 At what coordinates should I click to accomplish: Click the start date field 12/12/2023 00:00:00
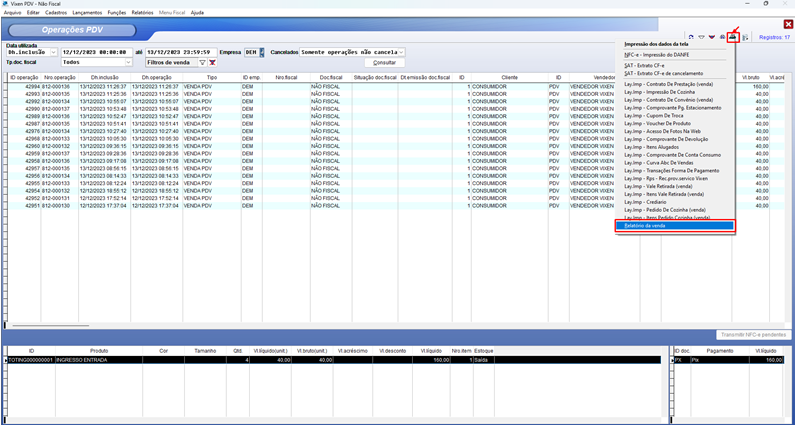click(x=94, y=52)
